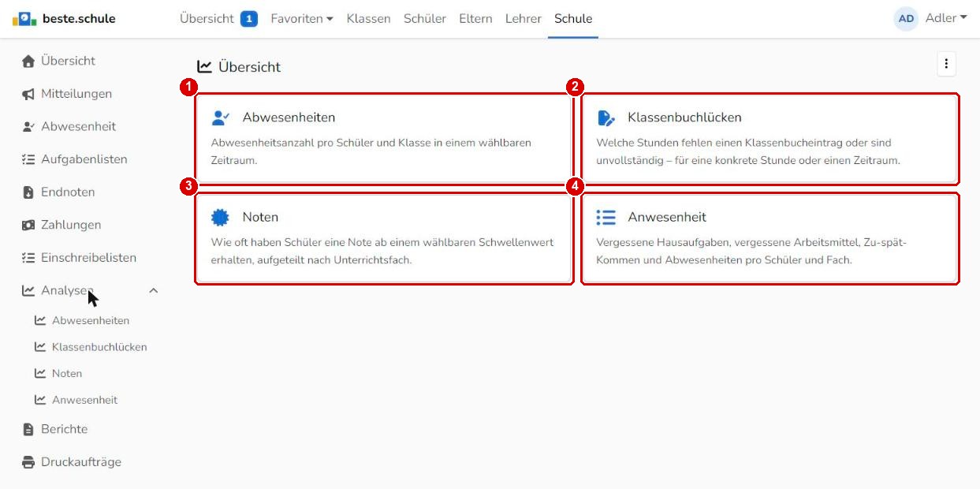Click the file-edit icon in Klassenbuchlücken card
The width and height of the screenshot is (980, 489).
pos(606,118)
